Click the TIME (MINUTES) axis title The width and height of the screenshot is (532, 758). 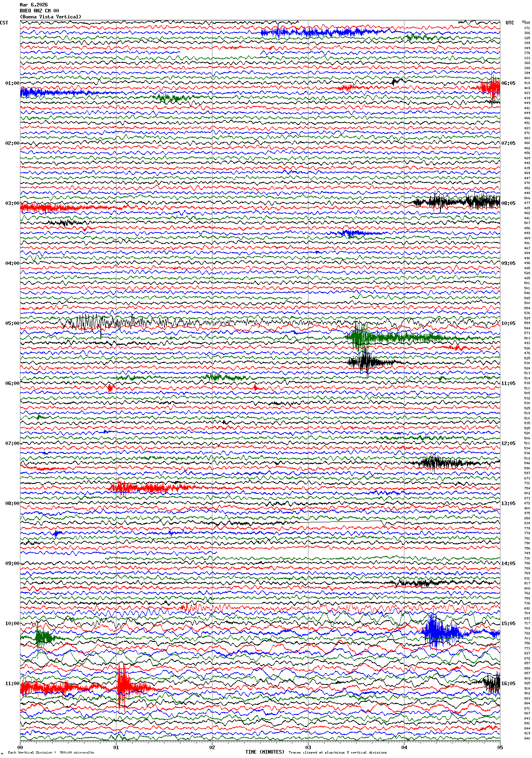point(264,752)
